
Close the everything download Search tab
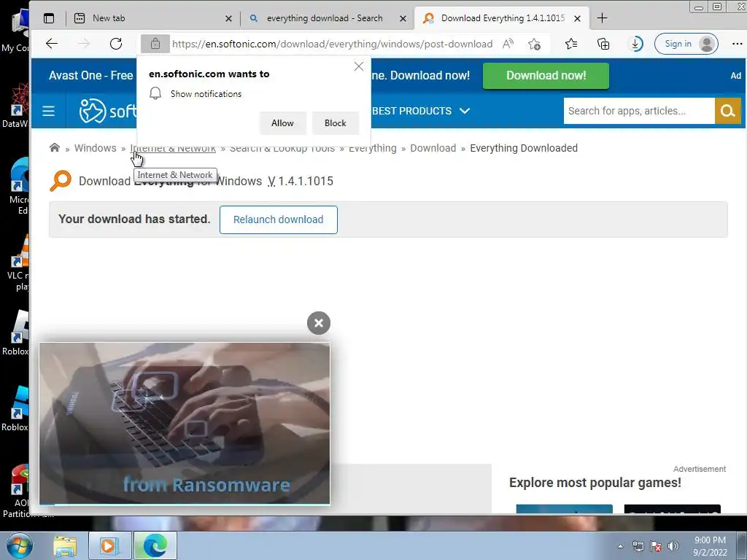click(403, 18)
